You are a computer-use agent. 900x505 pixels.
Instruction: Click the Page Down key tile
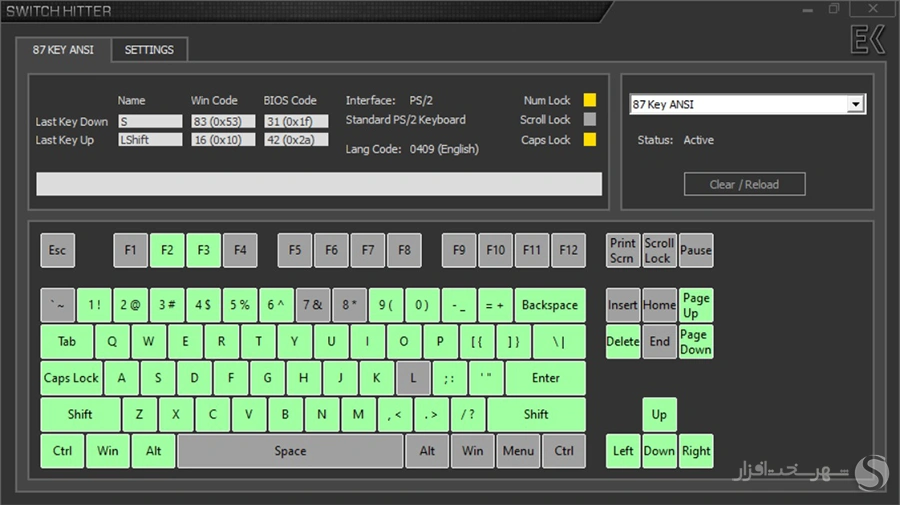(695, 342)
